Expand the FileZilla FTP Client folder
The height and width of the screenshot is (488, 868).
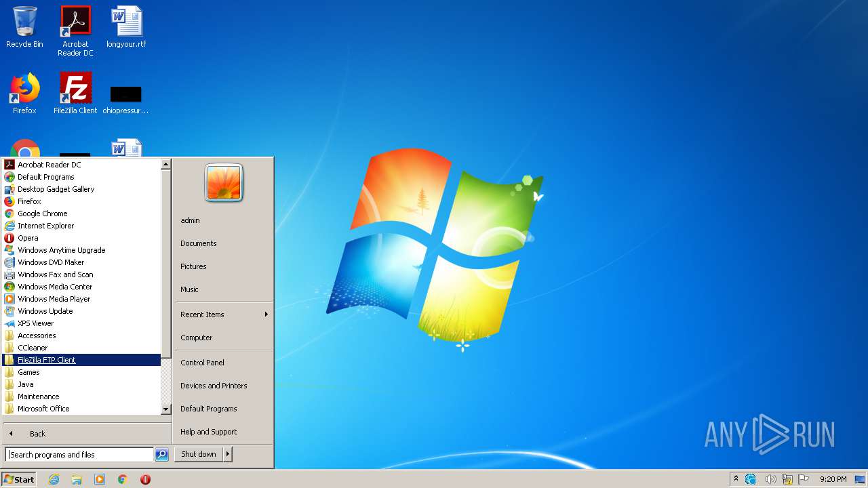(82, 360)
